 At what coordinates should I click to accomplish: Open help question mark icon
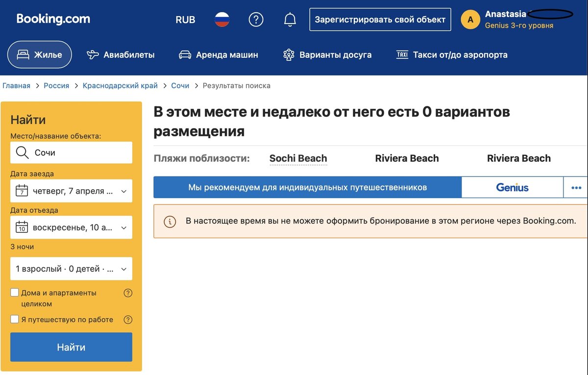point(256,20)
